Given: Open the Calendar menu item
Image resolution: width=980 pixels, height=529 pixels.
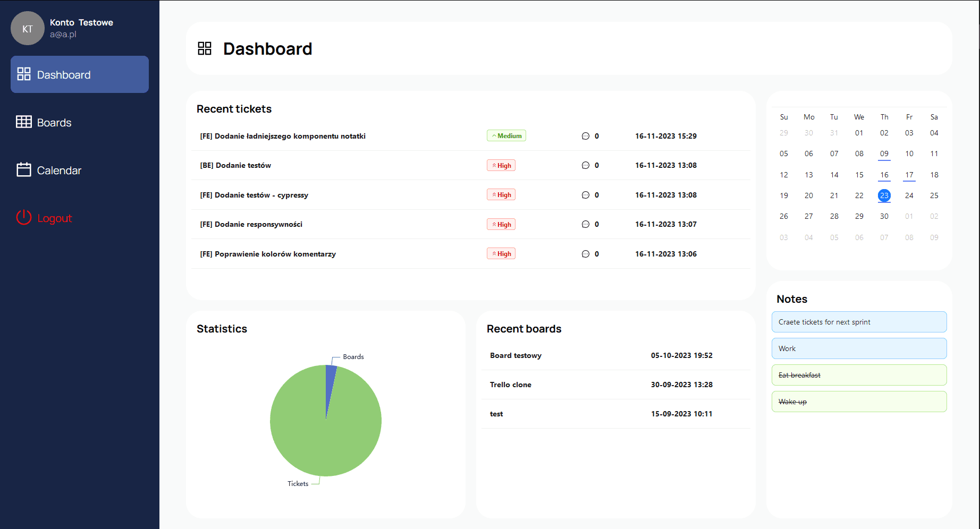Looking at the screenshot, I should pyautogui.click(x=59, y=170).
